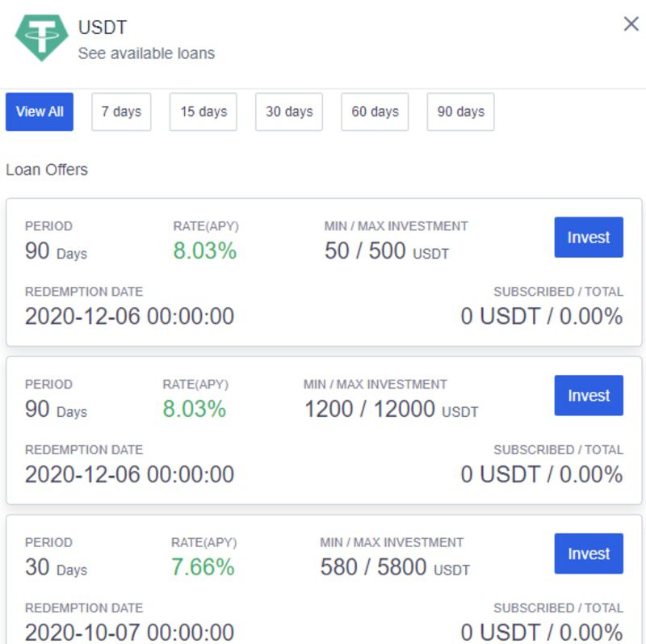Close the USDT loans dialog
The image size is (646, 644).
(631, 24)
